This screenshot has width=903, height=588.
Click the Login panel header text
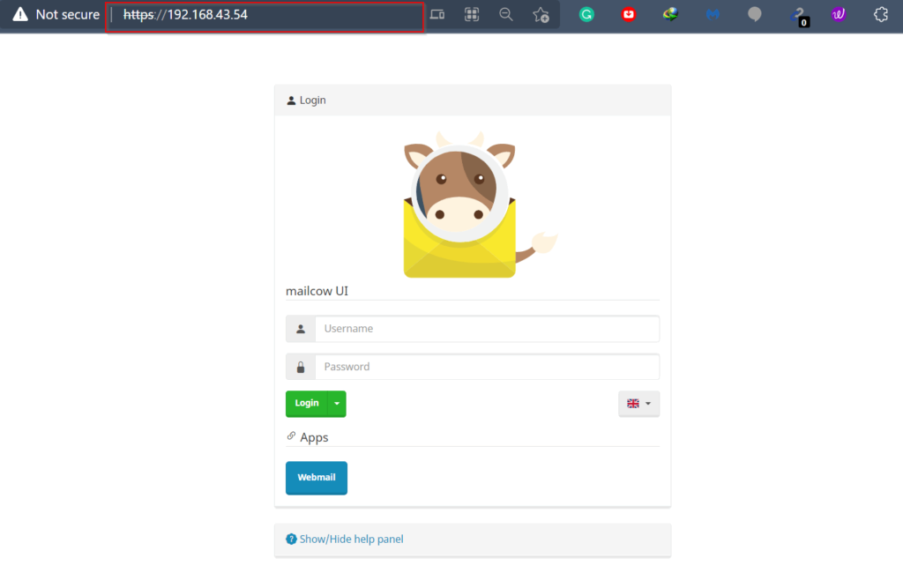313,100
